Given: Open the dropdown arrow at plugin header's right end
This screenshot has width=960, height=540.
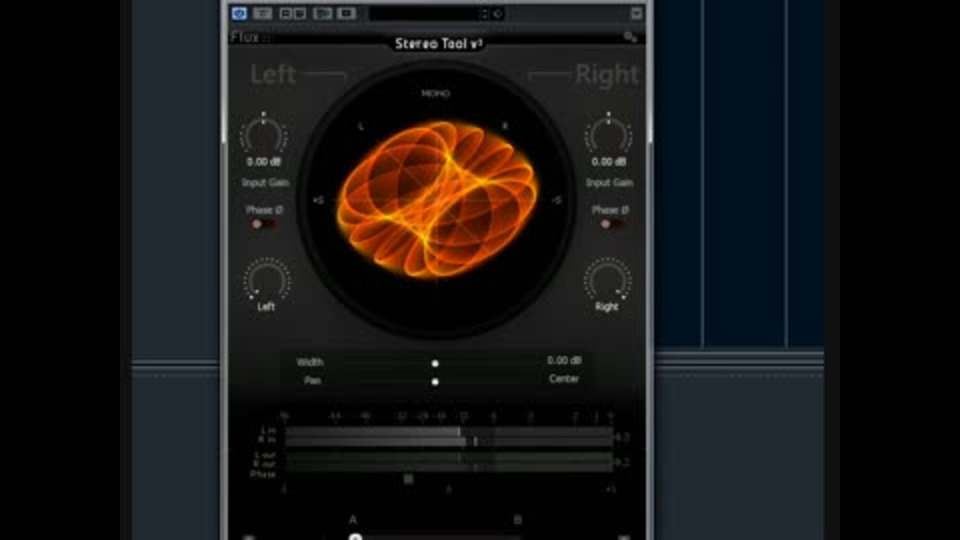Looking at the screenshot, I should [636, 13].
